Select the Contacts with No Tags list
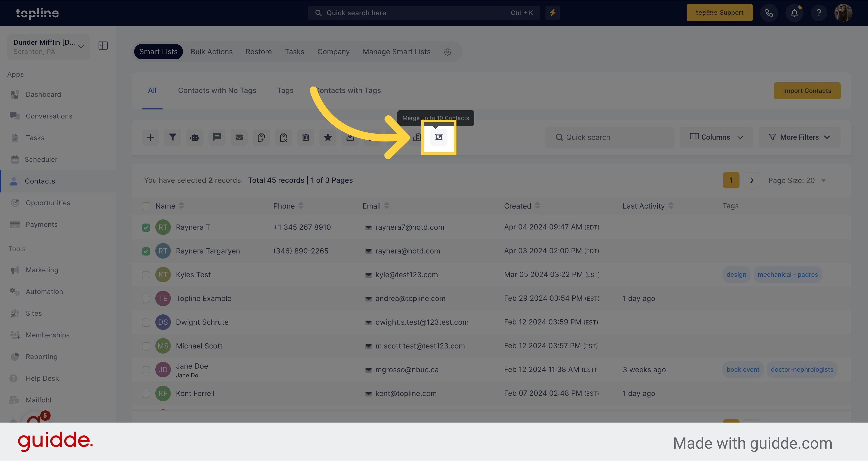This screenshot has height=461, width=868. pos(217,90)
